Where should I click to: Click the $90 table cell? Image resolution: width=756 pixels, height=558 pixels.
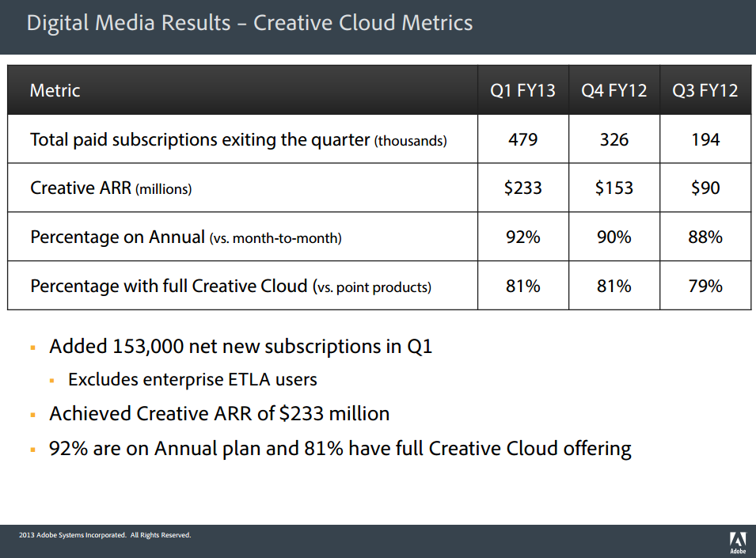(705, 188)
